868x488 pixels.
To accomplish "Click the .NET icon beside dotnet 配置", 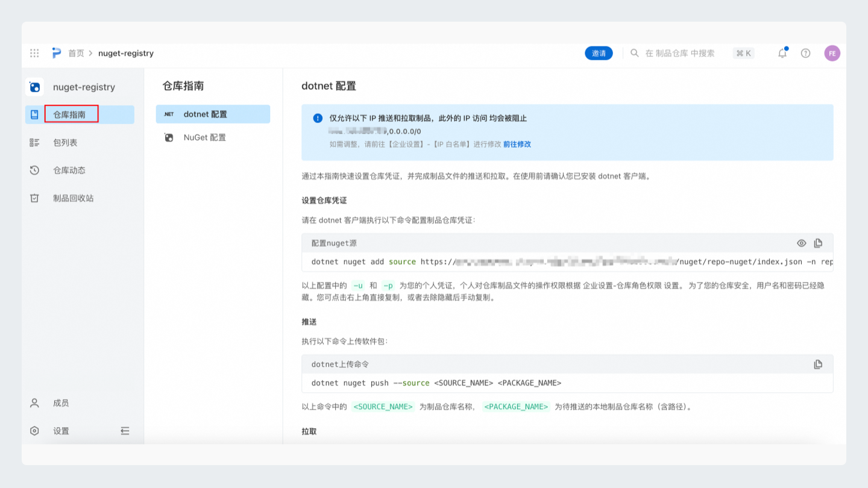I will pyautogui.click(x=169, y=114).
